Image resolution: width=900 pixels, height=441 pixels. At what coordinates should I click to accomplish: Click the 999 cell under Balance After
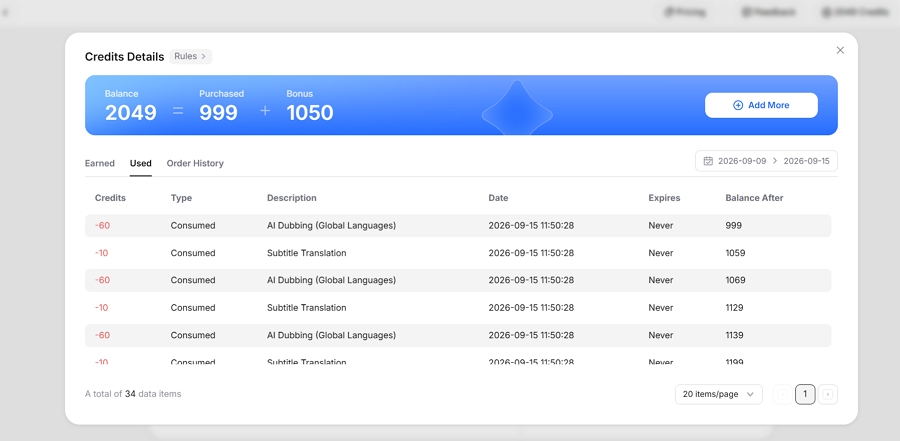pyautogui.click(x=734, y=226)
